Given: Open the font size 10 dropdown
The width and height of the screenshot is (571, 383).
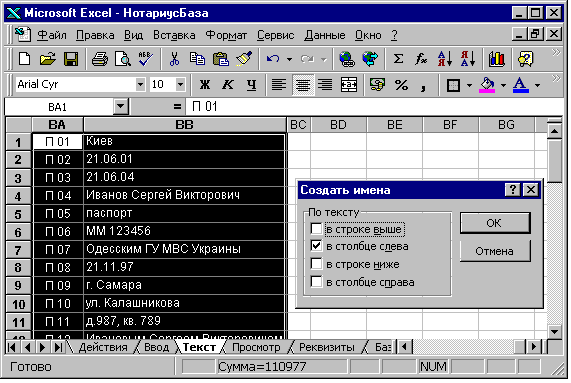Looking at the screenshot, I should 181,85.
